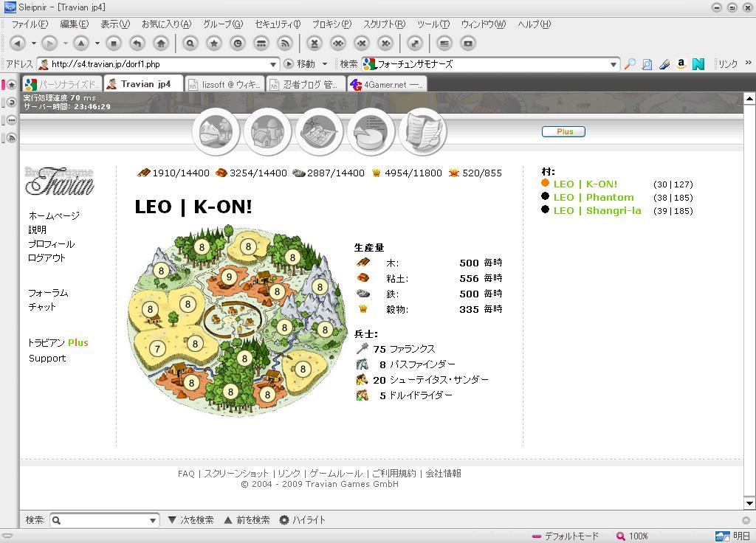Open Travian village center icon

click(267, 131)
